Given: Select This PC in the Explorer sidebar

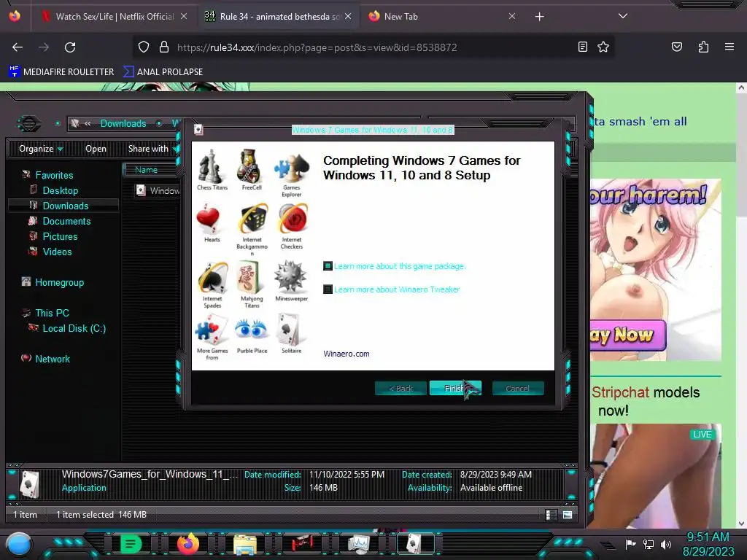Looking at the screenshot, I should (52, 313).
